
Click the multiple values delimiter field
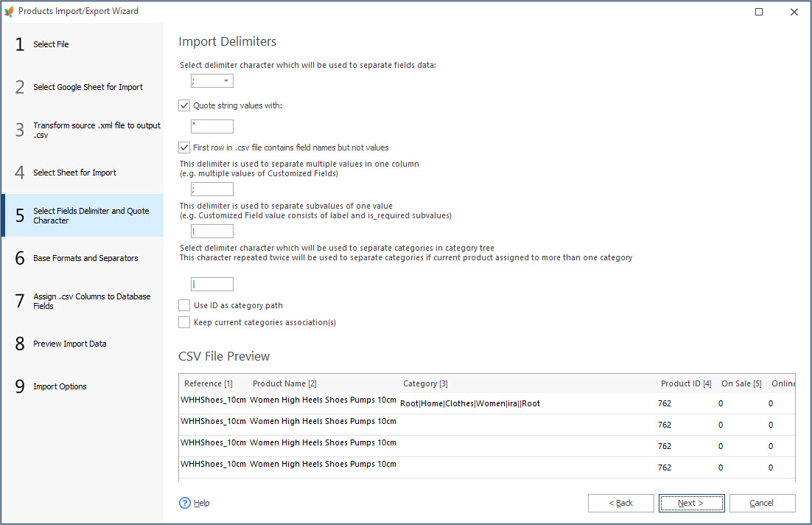(x=212, y=190)
